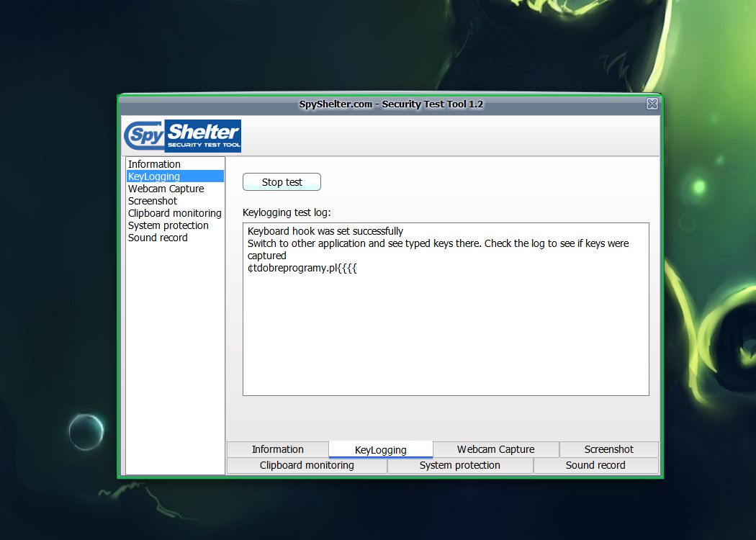Open the Screenshot bottom tab
This screenshot has height=540, width=756.
608,449
